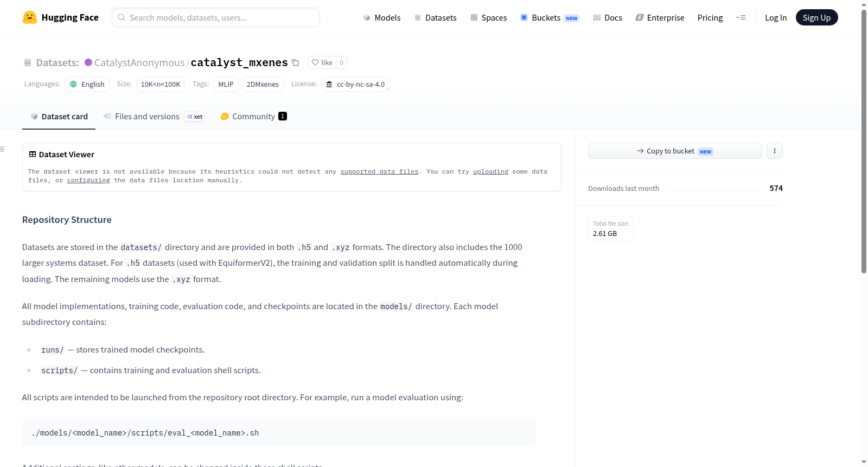Click the 'Dataset Viewer' heading text

pos(67,155)
